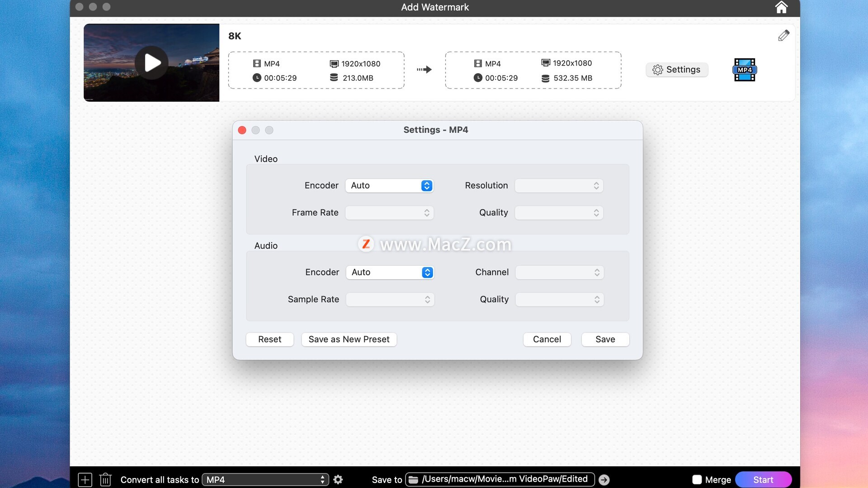868x488 pixels.
Task: Expand the Sample Rate dropdown
Action: (x=390, y=300)
